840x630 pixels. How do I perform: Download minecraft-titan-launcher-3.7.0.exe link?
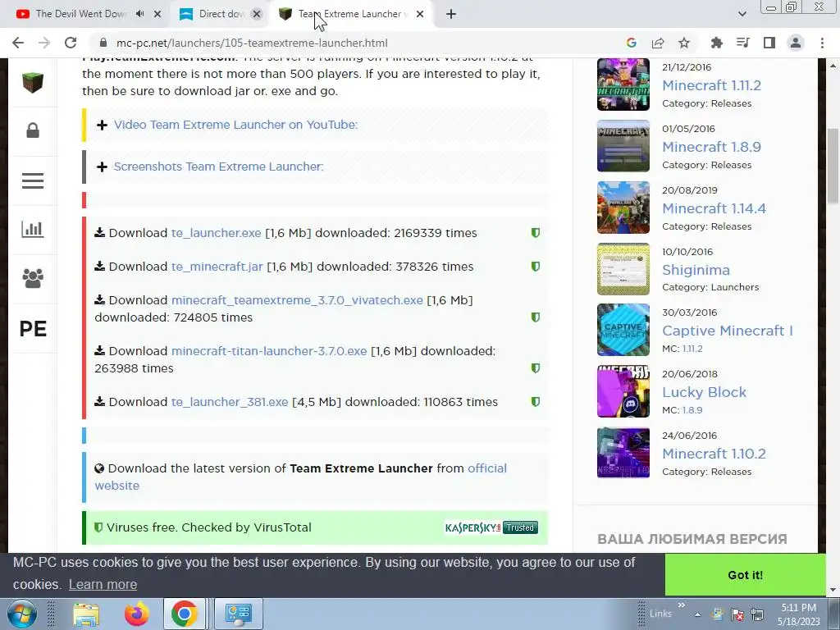pyautogui.click(x=269, y=351)
